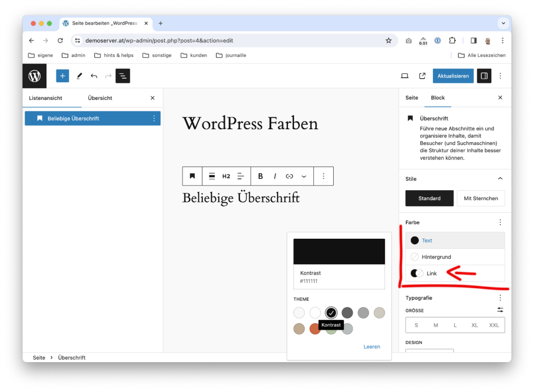The height and width of the screenshot is (392, 534).
Task: Open the browser side panel icon
Action: [x=474, y=41]
